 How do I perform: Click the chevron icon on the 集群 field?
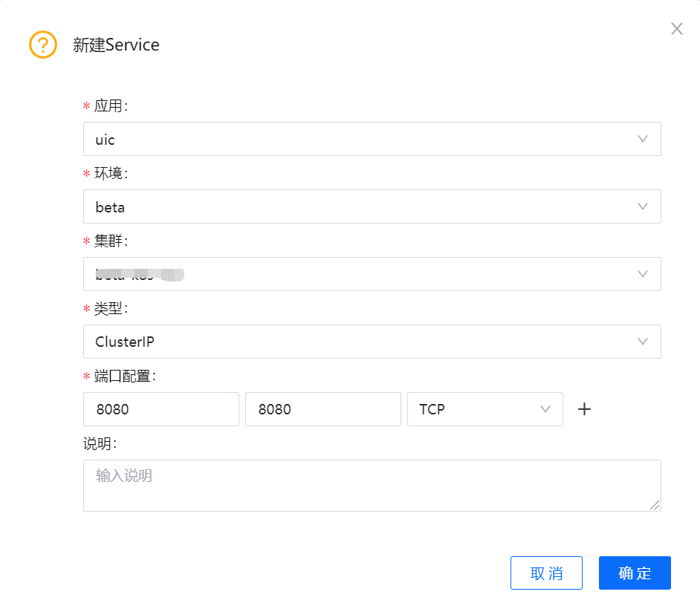click(641, 274)
